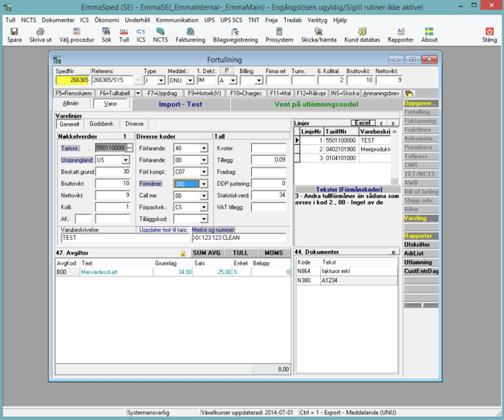Switch to the Allmän tab
Image resolution: width=504 pixels, height=420 pixels.
click(71, 103)
